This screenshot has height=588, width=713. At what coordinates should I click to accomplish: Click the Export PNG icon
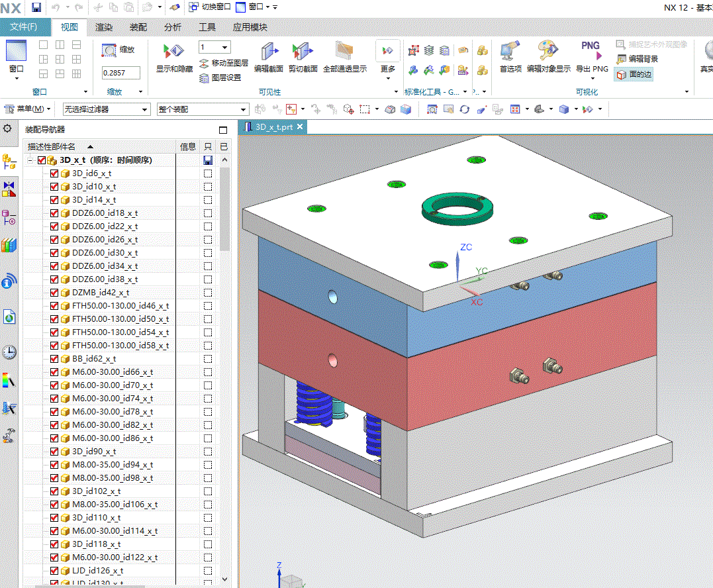tap(592, 57)
